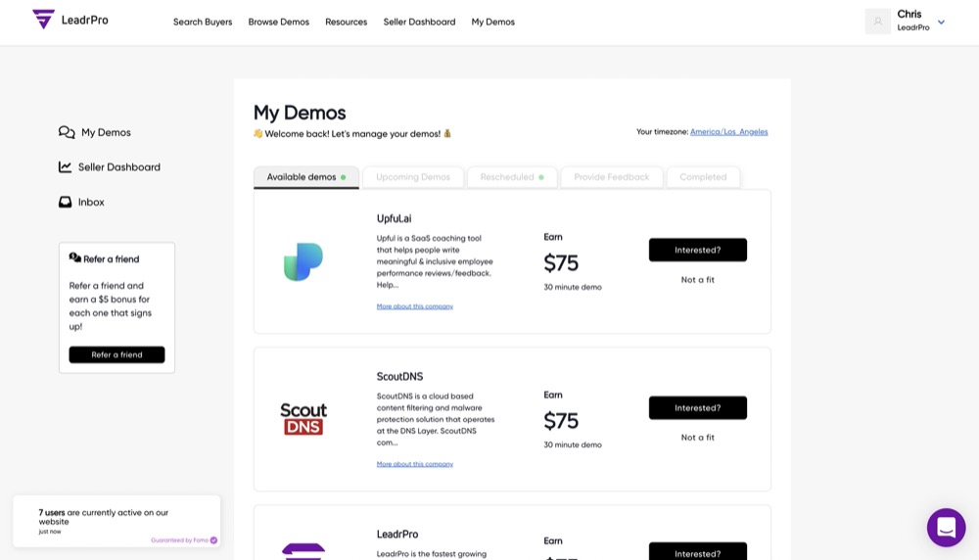Open Search Buyers in top navigation
This screenshot has width=979, height=560.
pos(203,22)
